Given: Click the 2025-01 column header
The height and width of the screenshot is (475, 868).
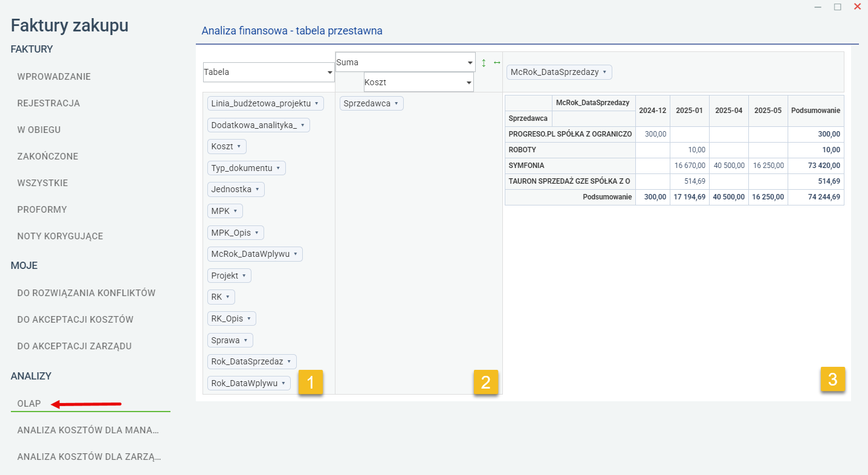Looking at the screenshot, I should pyautogui.click(x=690, y=111).
